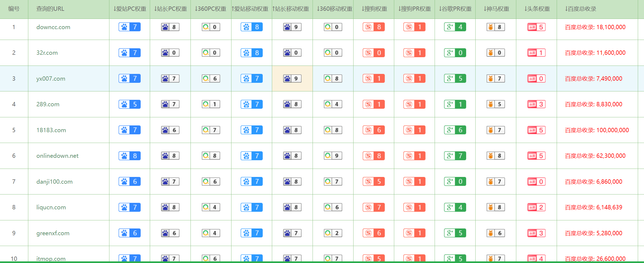Click onlinedown.net 爱站PC badge 8
Image resolution: width=644 pixels, height=263 pixels.
point(130,156)
